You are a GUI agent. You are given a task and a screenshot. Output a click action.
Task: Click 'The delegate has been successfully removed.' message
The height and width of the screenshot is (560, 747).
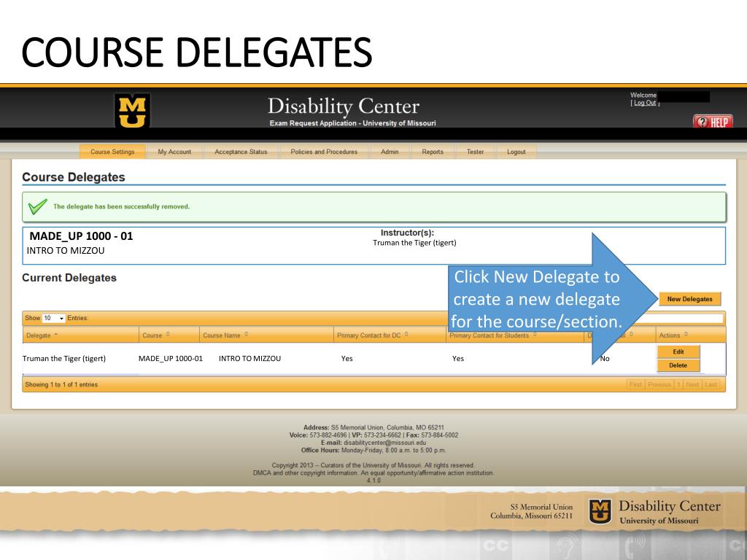pos(122,206)
